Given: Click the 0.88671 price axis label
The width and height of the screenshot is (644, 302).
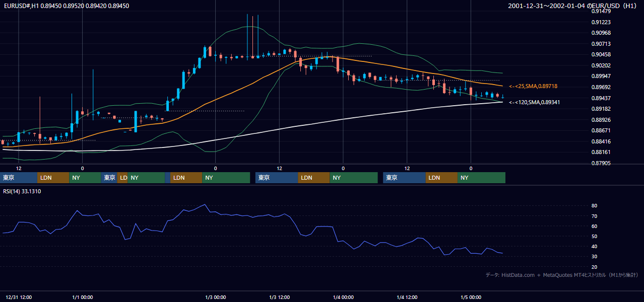Looking at the screenshot, I should [x=601, y=130].
